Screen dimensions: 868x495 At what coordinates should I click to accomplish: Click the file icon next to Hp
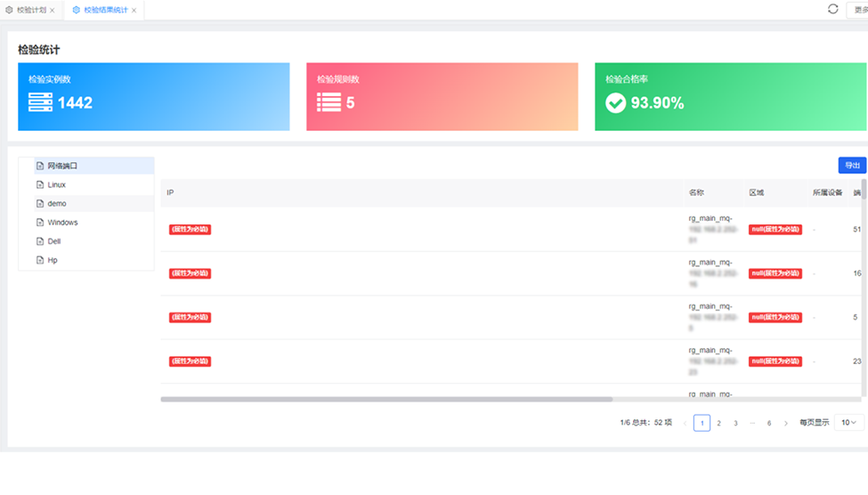[x=40, y=260]
